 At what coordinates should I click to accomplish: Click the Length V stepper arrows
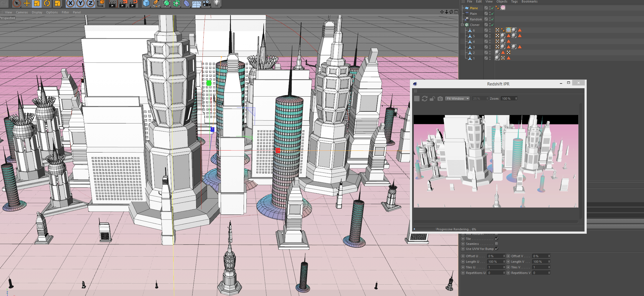549,262
